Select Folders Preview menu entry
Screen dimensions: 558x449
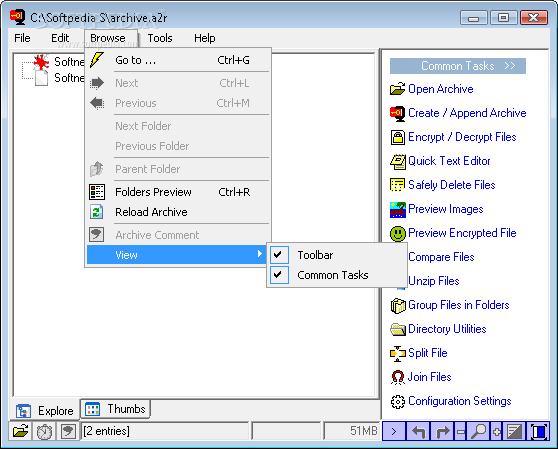point(178,192)
